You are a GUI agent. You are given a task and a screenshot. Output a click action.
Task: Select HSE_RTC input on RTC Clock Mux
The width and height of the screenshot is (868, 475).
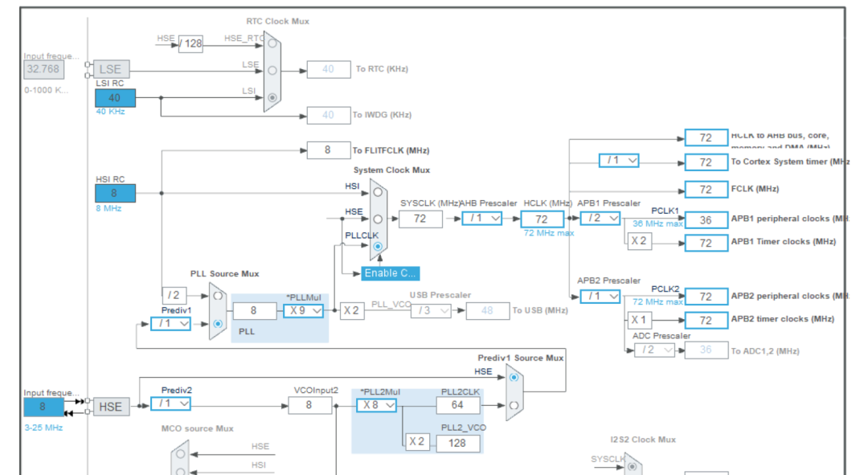click(272, 43)
